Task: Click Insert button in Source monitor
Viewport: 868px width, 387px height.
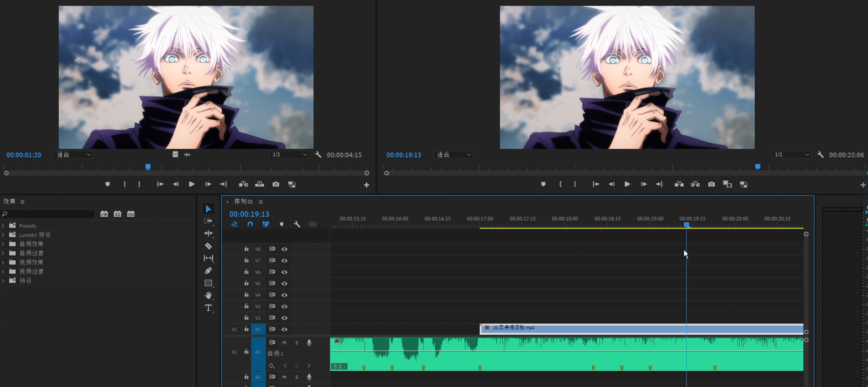Action: coord(244,184)
